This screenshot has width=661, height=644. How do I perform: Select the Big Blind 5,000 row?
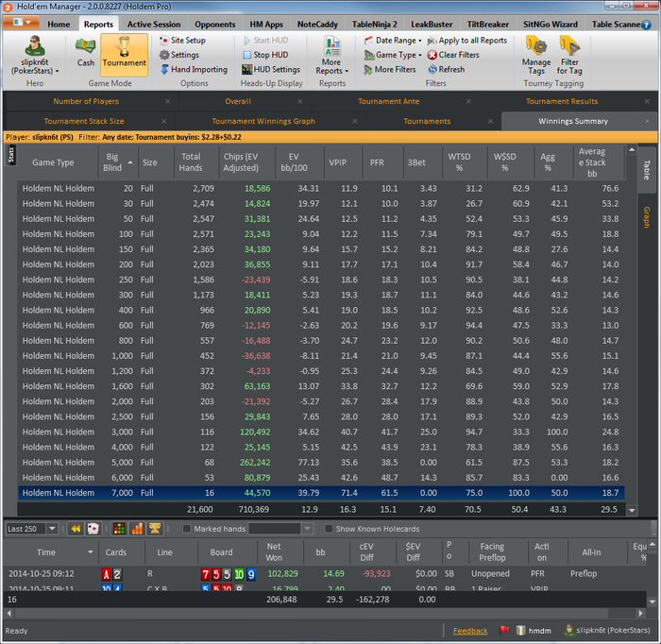[321, 463]
